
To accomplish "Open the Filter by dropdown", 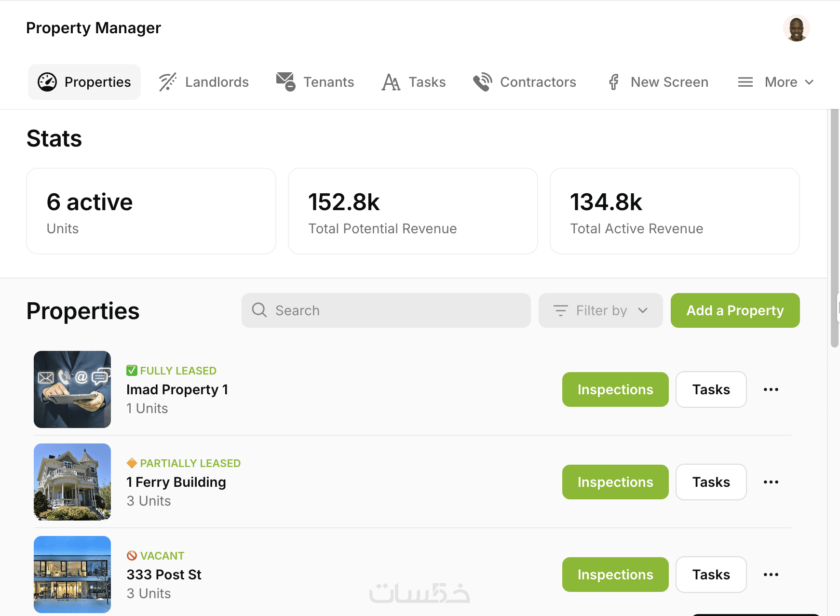I will pos(600,310).
